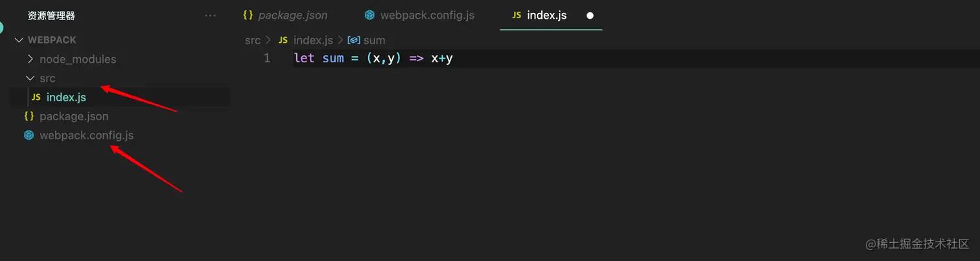
Task: Click the braces icon next to package.json in tree
Action: coord(29,116)
